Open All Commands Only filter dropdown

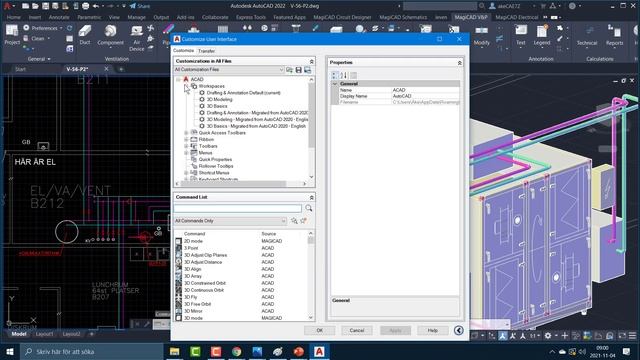(230, 221)
